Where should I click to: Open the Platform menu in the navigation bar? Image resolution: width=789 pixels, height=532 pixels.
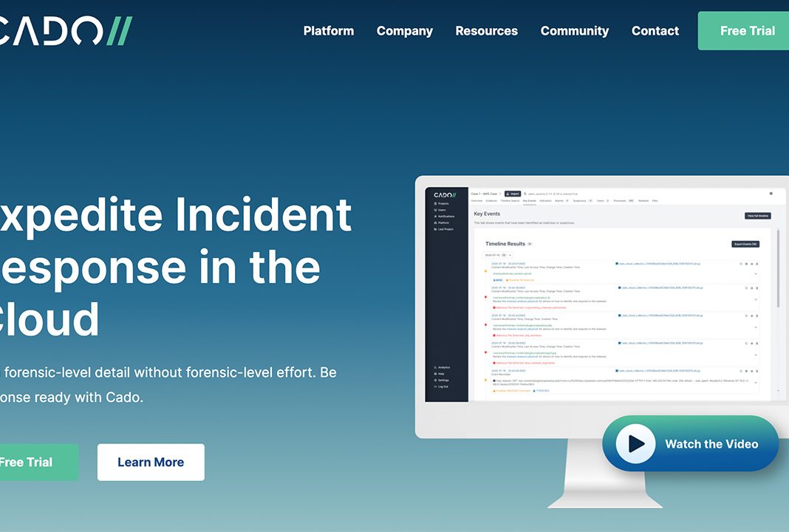tap(329, 31)
